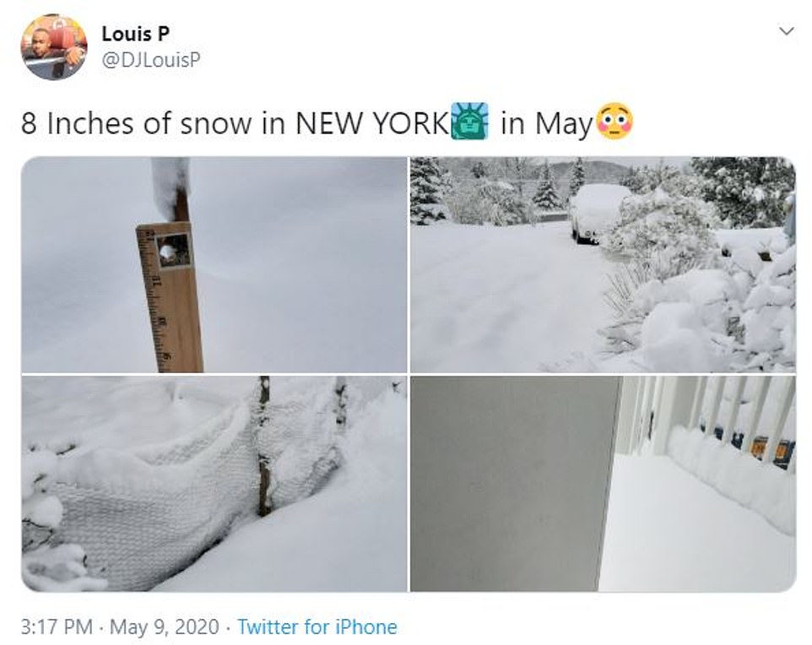Click the words NEW YORK in the tweet

pos(371,123)
